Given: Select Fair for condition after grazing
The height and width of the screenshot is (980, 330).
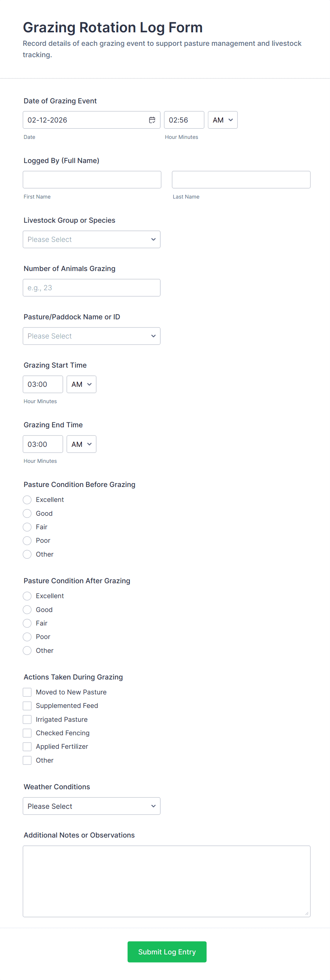Looking at the screenshot, I should (x=27, y=623).
